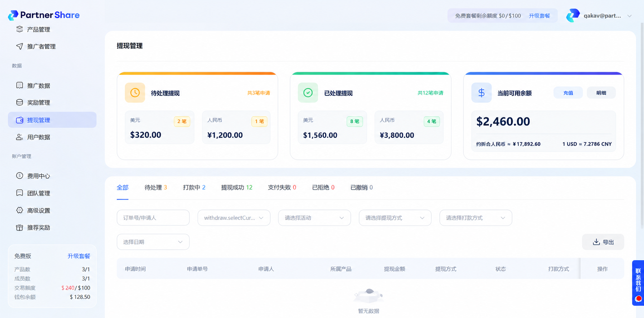This screenshot has height=318, width=644.
Task: Click the 充值 recharge button
Action: (x=568, y=93)
